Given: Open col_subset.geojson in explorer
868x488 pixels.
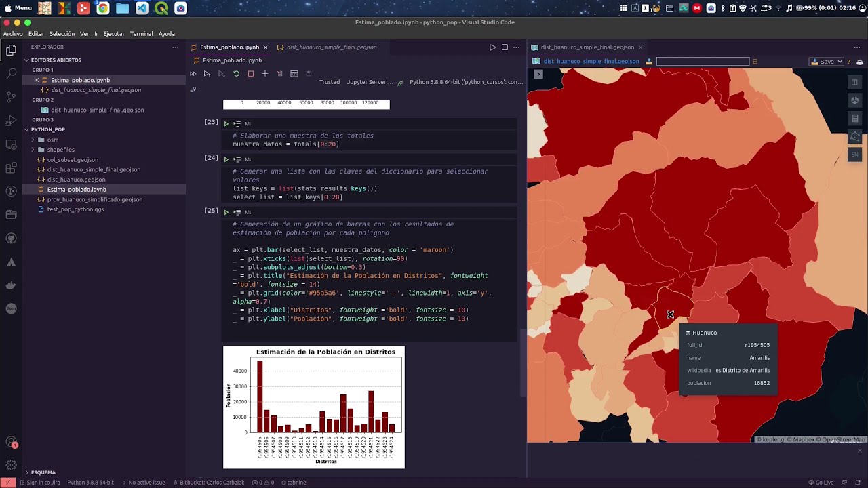Looking at the screenshot, I should (73, 160).
